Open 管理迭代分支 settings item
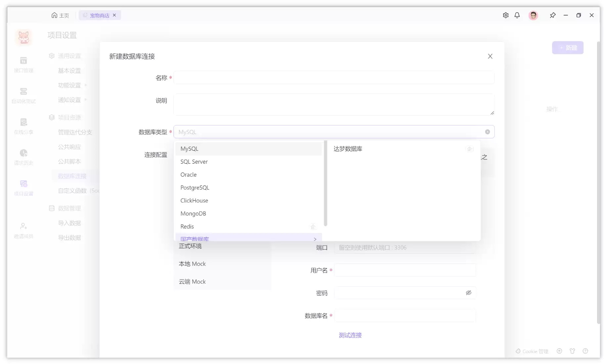 pyautogui.click(x=75, y=132)
